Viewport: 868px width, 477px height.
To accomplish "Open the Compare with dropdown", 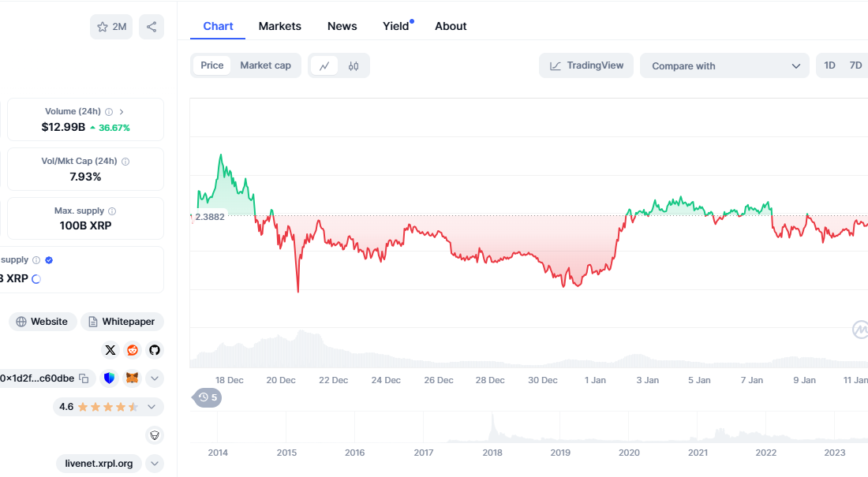I will 724,66.
